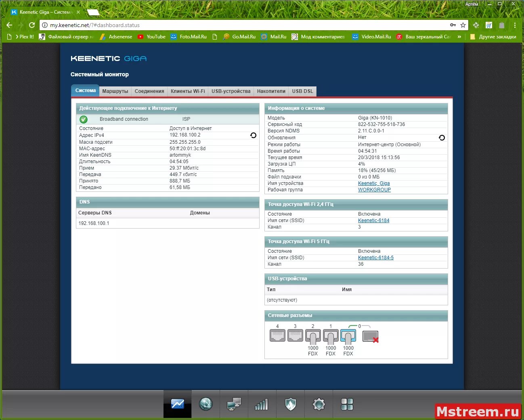
Task: Click the Broadband connection row
Action: click(x=168, y=119)
